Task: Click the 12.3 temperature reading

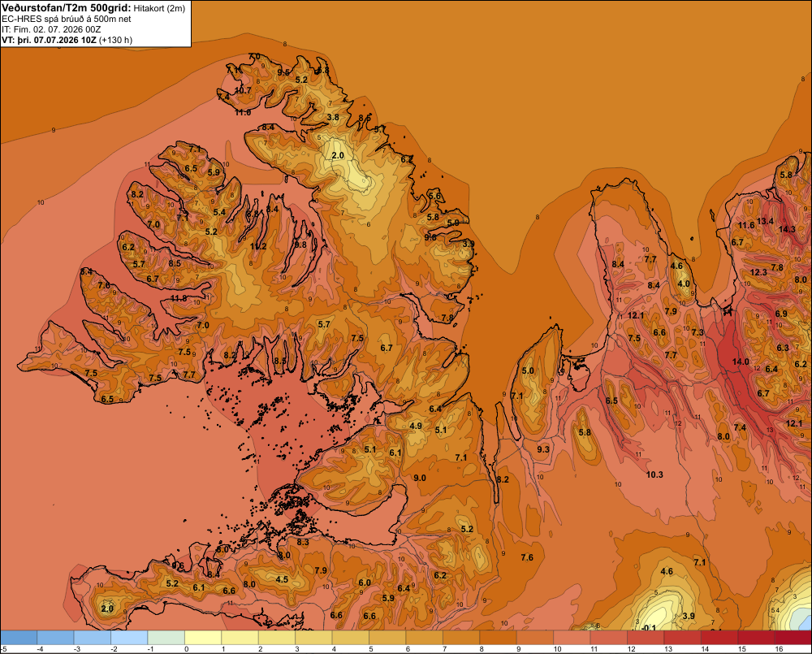Action: click(758, 273)
